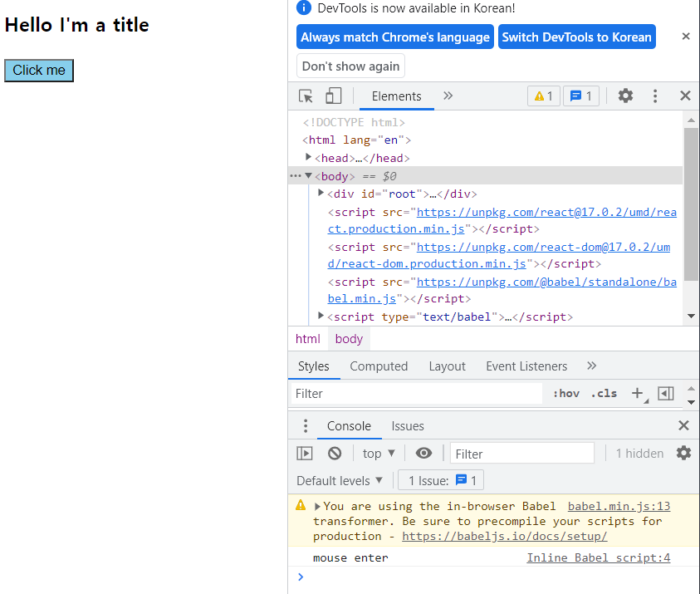Viewport: 700px width, 594px height.
Task: Click the blue issues counter badge
Action: coord(580,96)
